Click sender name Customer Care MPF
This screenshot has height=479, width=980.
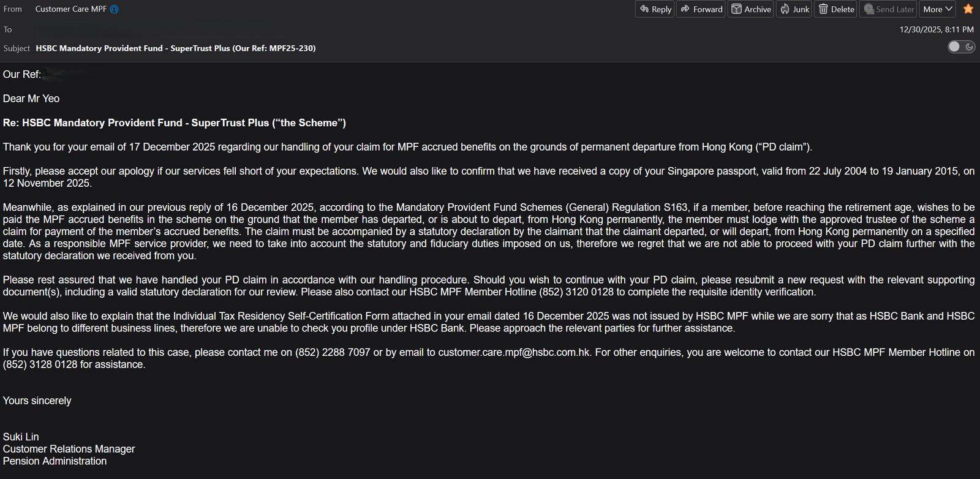click(70, 9)
